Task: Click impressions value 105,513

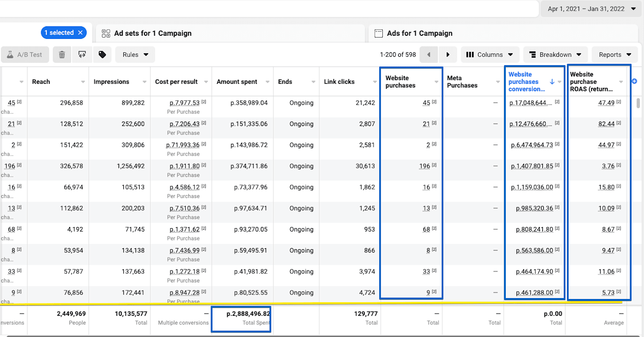Action: click(x=133, y=187)
